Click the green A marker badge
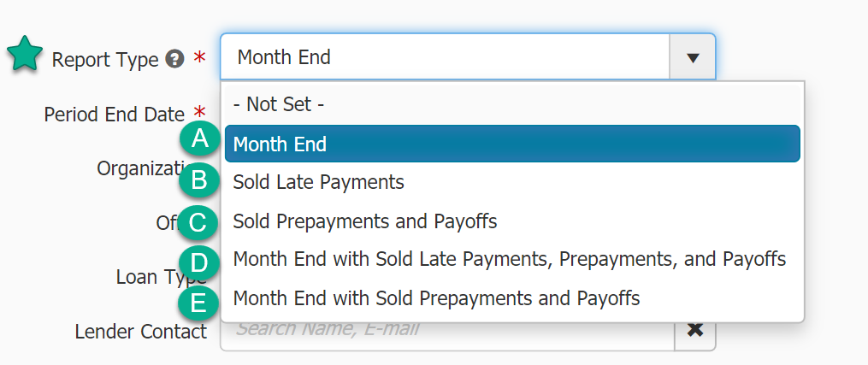The height and width of the screenshot is (365, 868). click(x=200, y=140)
